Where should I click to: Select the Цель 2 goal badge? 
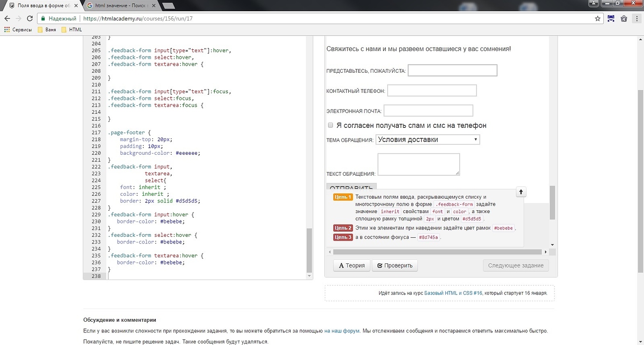(343, 228)
